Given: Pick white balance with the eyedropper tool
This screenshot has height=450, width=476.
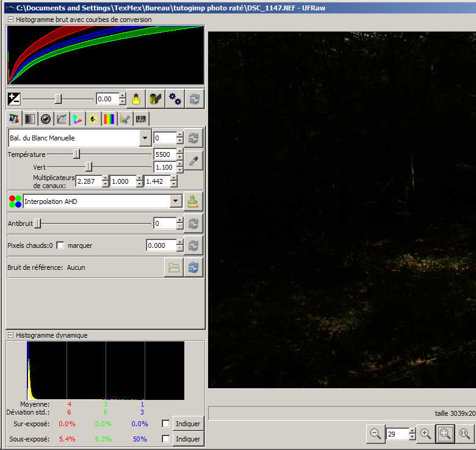Looking at the screenshot, I should click(193, 161).
